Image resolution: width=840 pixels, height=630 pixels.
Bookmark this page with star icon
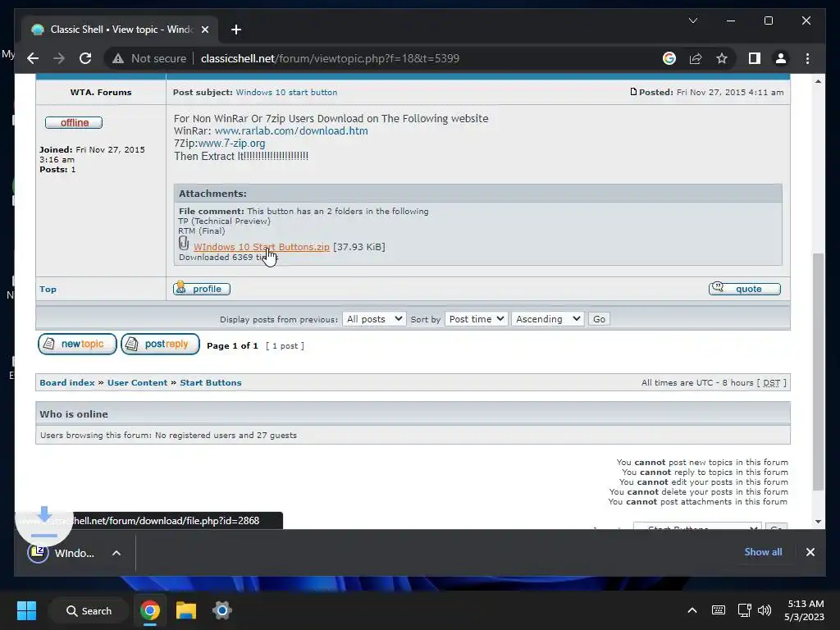click(x=722, y=58)
